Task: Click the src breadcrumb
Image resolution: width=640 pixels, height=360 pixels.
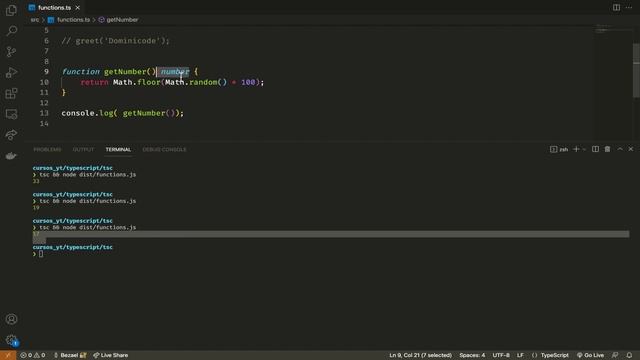Action: [35, 20]
